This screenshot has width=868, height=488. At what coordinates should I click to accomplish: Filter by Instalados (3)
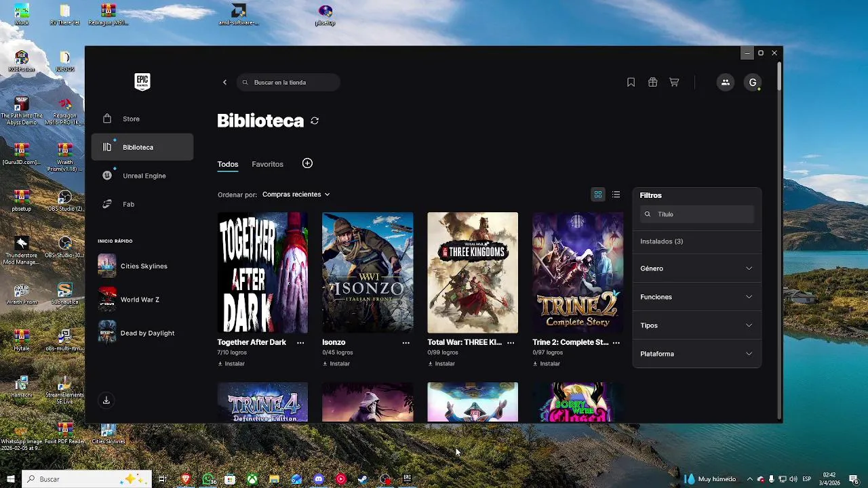[x=661, y=241]
